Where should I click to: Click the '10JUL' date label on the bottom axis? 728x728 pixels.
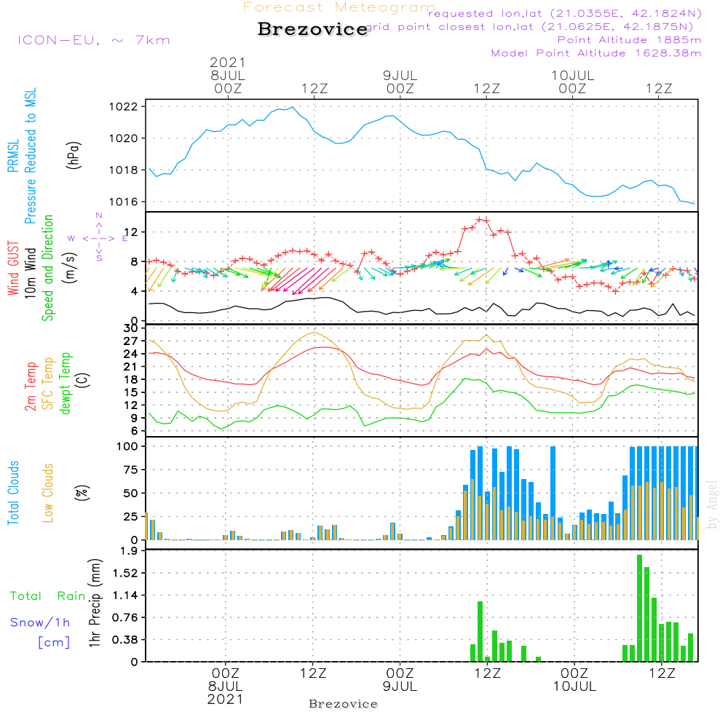click(x=574, y=687)
